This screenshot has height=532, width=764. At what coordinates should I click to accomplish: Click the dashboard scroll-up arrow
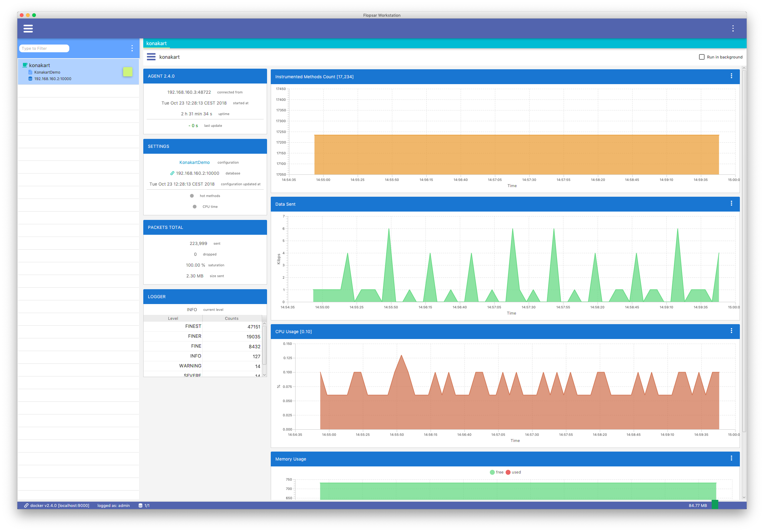(x=744, y=68)
